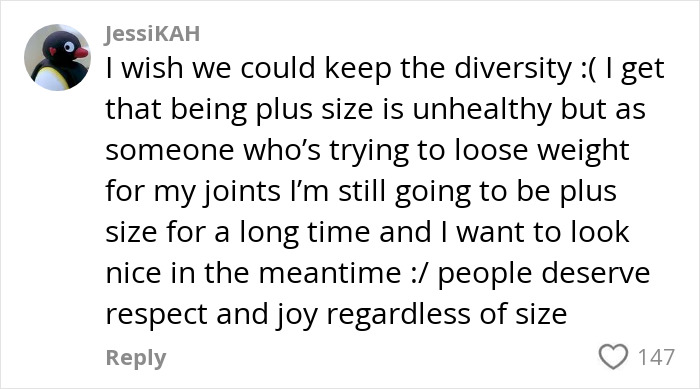Open the Pingu penguin avatar picture
This screenshot has width=700, height=389.
click(x=58, y=57)
